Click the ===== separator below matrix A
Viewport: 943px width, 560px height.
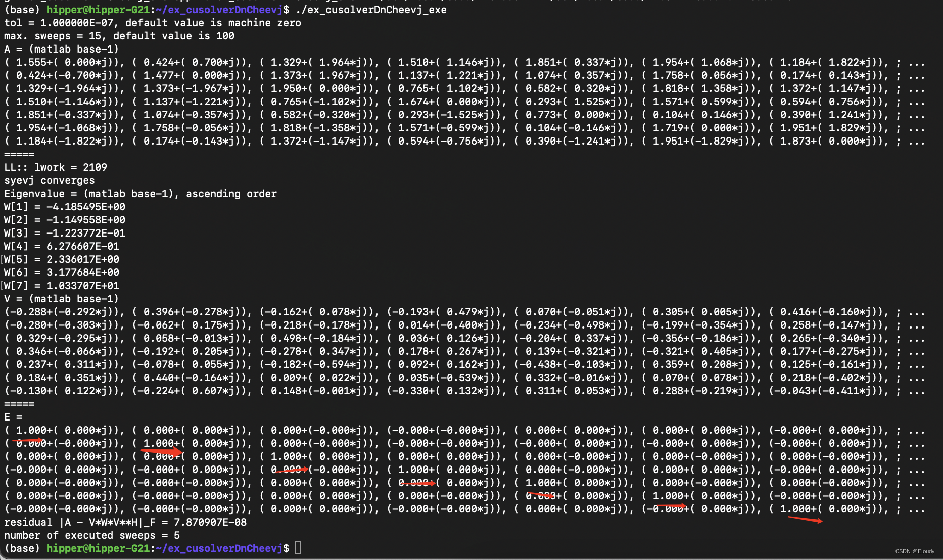(19, 154)
